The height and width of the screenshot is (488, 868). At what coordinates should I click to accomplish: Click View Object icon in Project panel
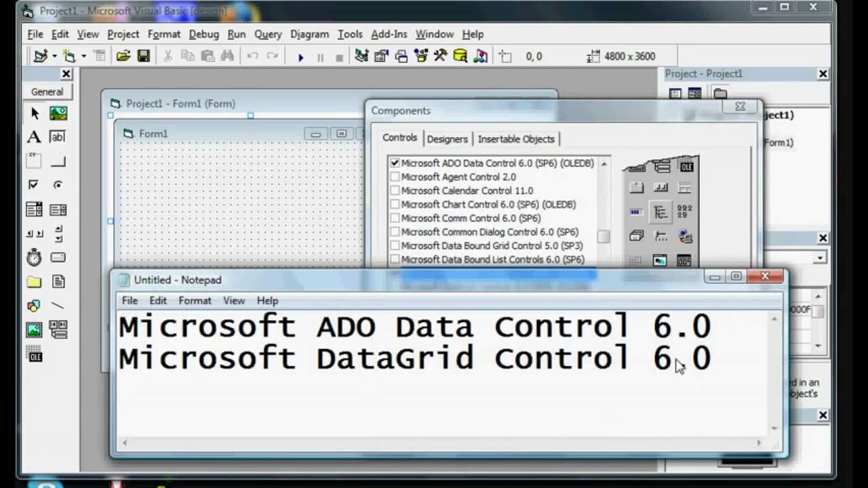tap(695, 94)
